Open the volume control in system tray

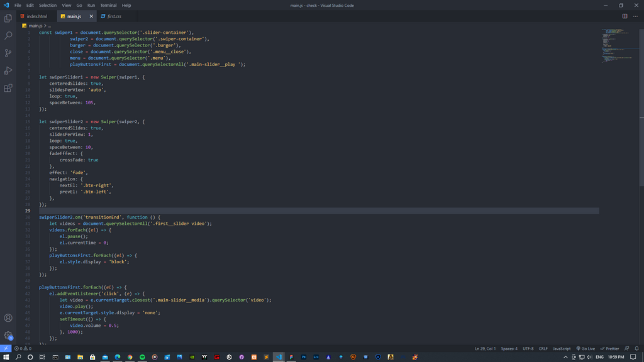pos(589,357)
